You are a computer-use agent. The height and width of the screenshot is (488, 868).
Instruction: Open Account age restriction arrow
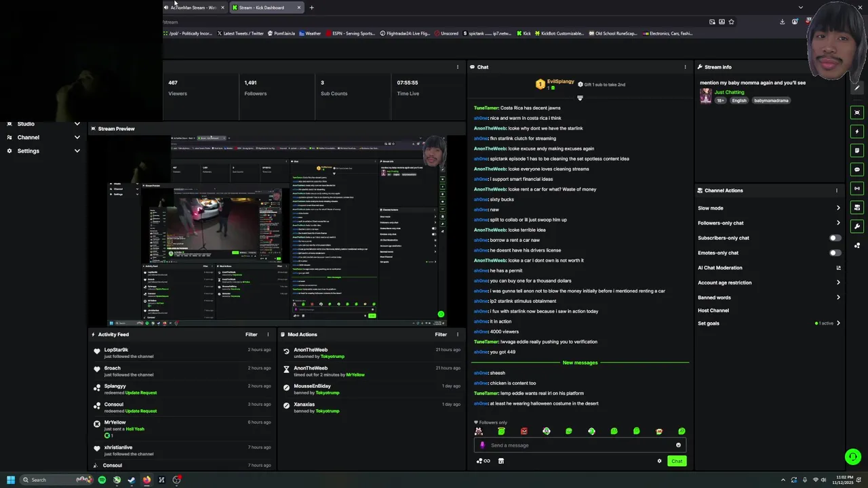[838, 283]
